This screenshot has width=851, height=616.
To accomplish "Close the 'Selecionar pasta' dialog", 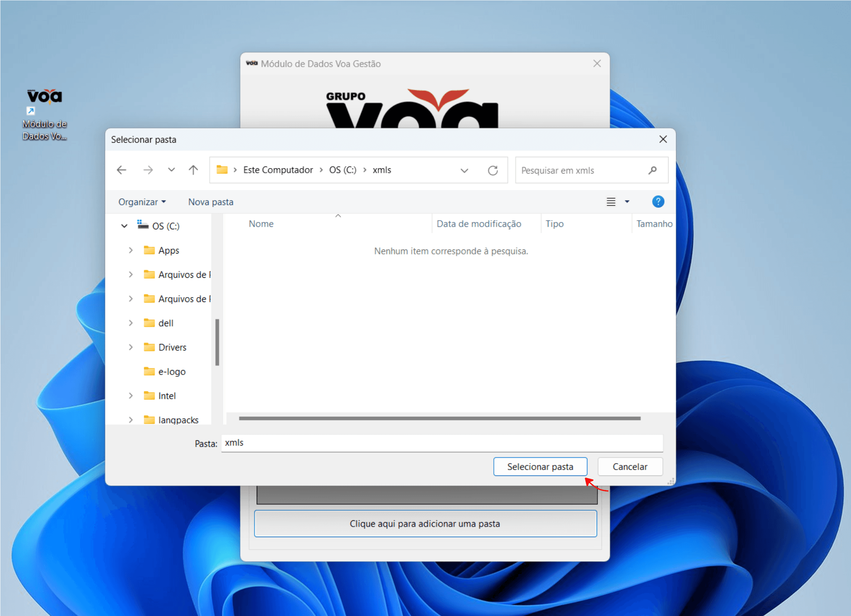I will [663, 139].
